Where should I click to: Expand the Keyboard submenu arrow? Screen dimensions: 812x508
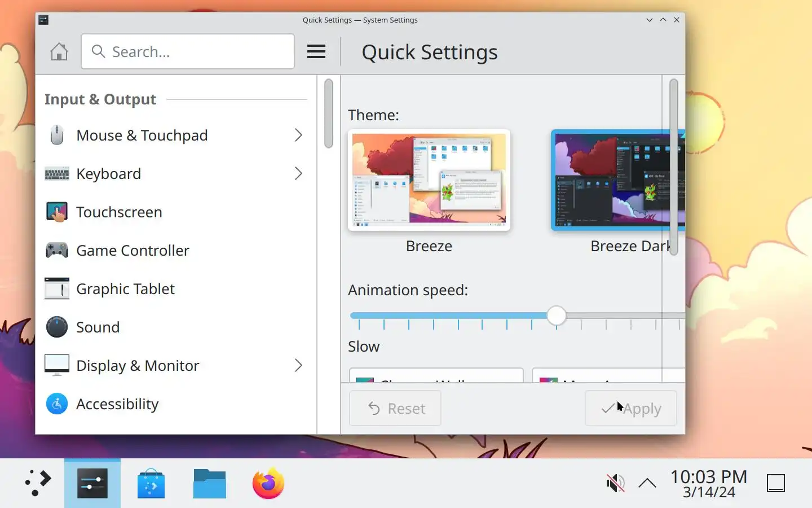298,173
